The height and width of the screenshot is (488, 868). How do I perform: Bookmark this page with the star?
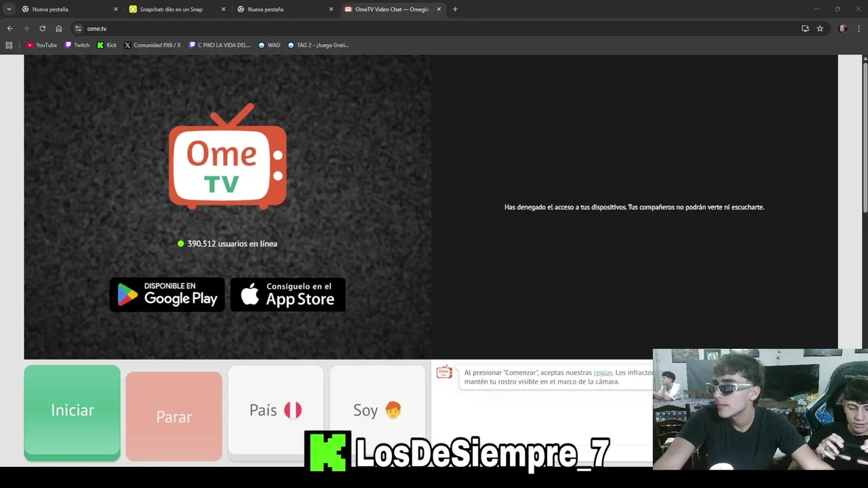(820, 28)
